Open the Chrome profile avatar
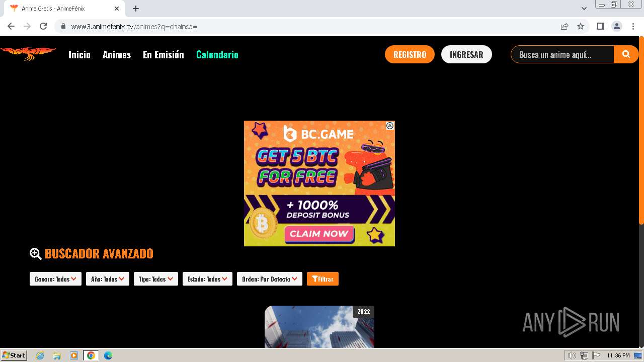The width and height of the screenshot is (644, 362). click(x=617, y=26)
